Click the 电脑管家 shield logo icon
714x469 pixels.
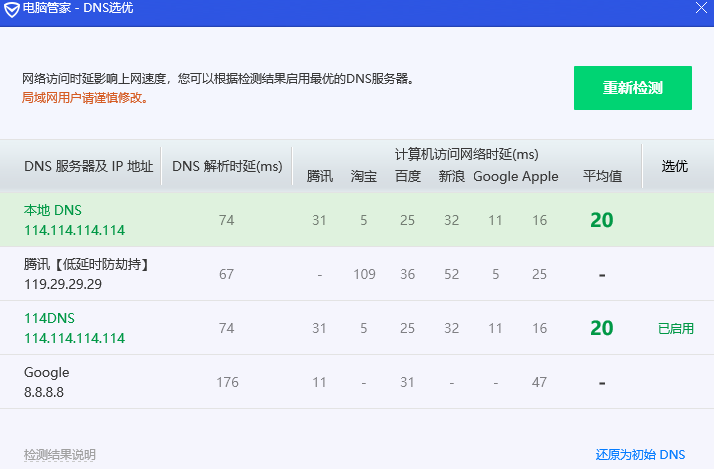11,9
